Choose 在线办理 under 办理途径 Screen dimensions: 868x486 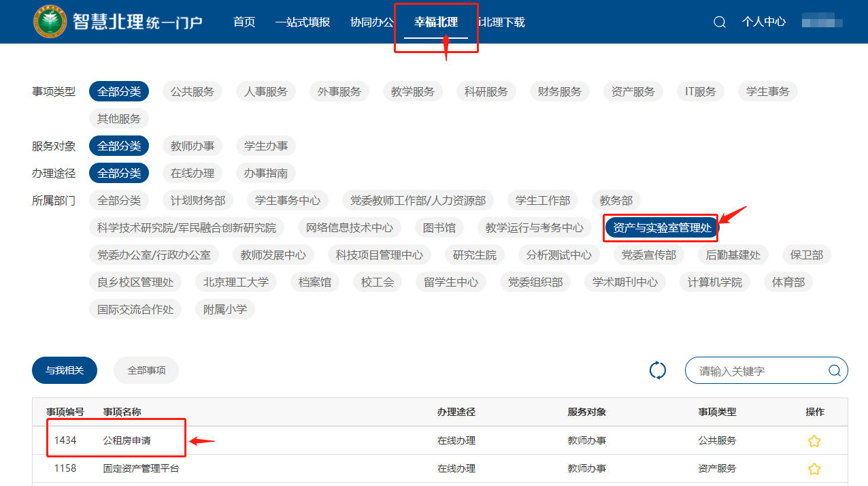[x=192, y=173]
